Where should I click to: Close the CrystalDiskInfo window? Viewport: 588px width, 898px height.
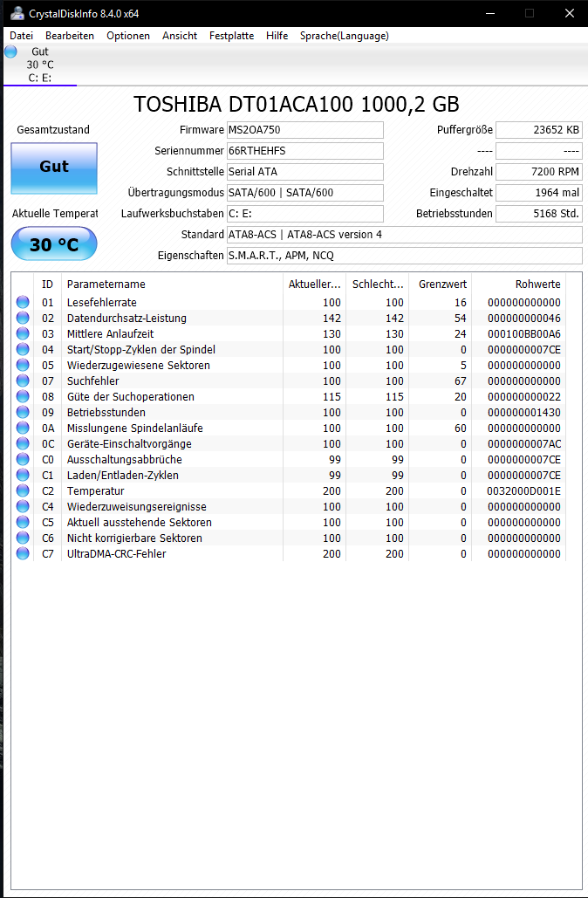tap(569, 13)
